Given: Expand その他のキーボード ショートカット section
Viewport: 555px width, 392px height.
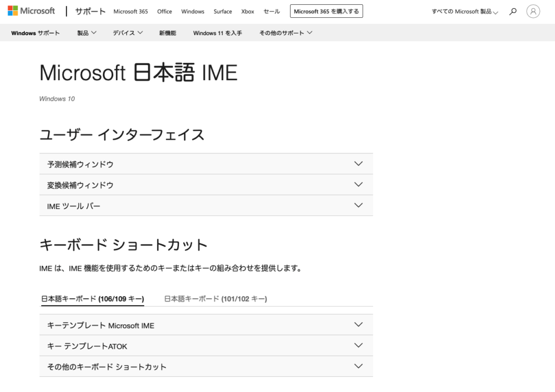Looking at the screenshot, I should [206, 367].
